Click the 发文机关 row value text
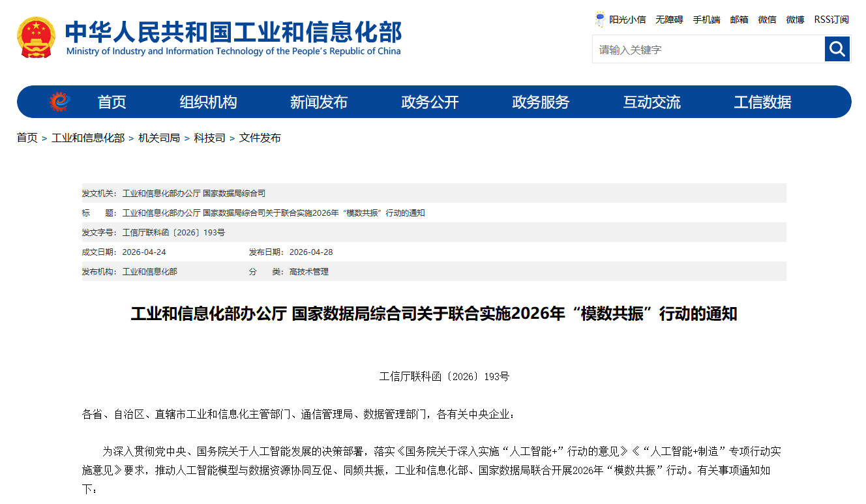The height and width of the screenshot is (504, 866). coord(194,194)
